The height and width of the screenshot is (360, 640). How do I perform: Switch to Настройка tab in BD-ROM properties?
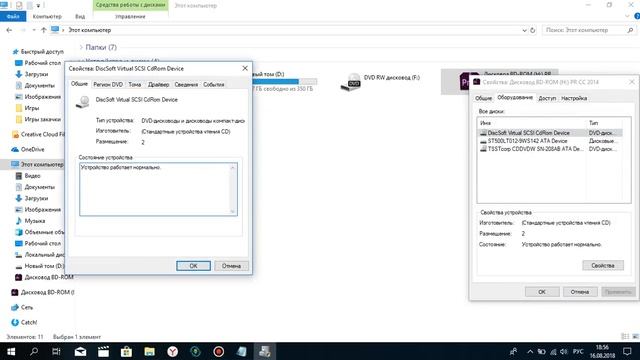[574, 98]
